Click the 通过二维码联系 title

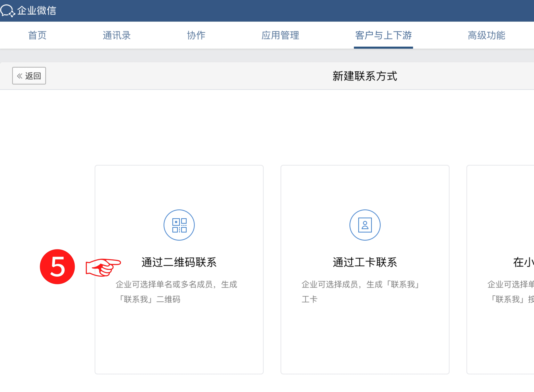(x=179, y=262)
